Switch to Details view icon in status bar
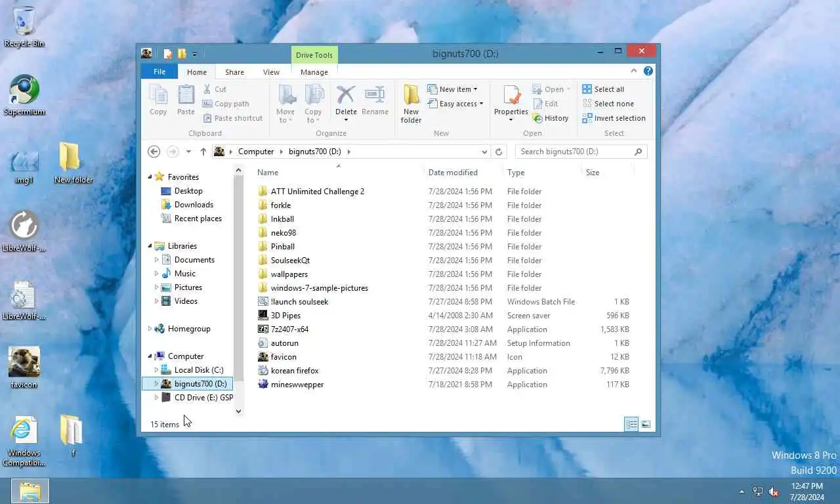840x504 pixels. [x=631, y=425]
